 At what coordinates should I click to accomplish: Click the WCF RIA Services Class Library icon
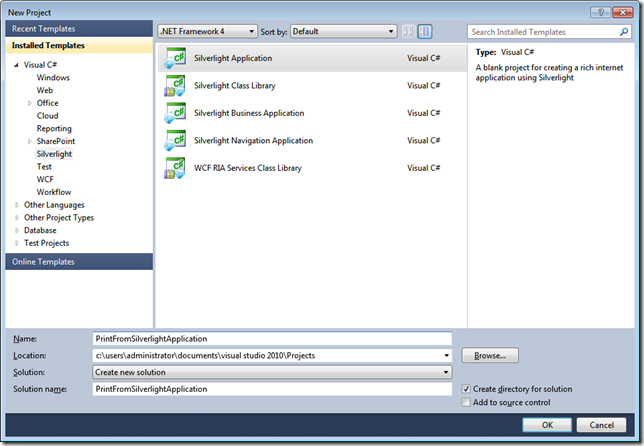(x=175, y=168)
